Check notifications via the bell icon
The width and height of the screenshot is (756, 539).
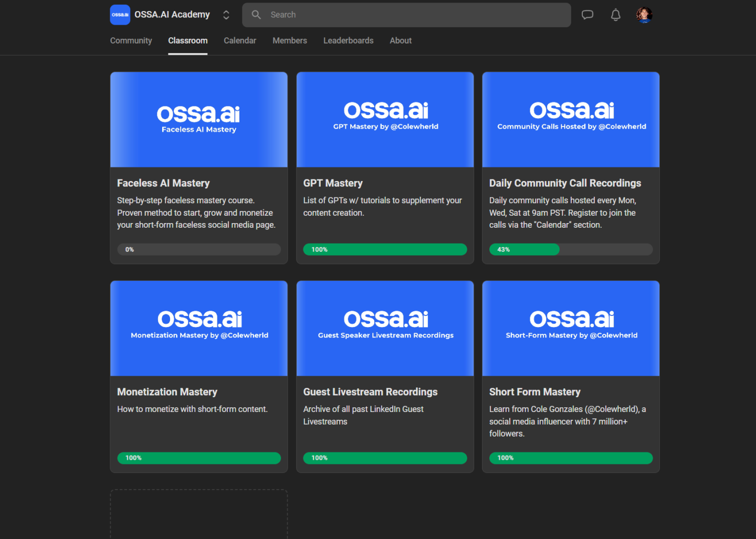point(615,14)
